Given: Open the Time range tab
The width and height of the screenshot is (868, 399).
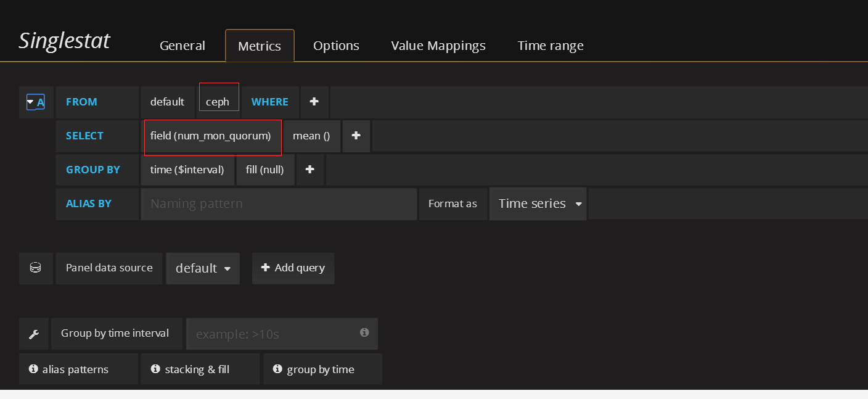Looking at the screenshot, I should 550,46.
